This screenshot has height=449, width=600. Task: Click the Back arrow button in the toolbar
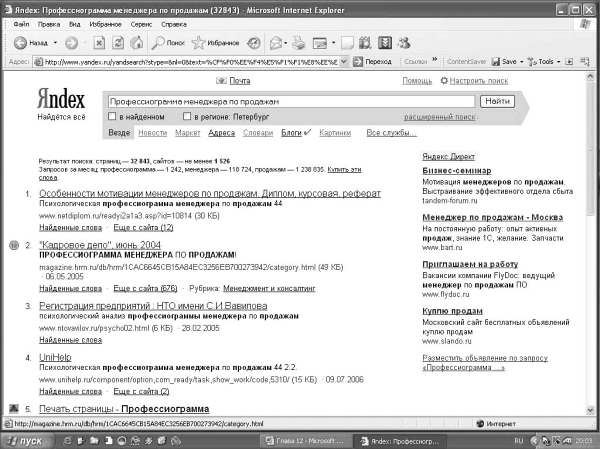[x=20, y=43]
